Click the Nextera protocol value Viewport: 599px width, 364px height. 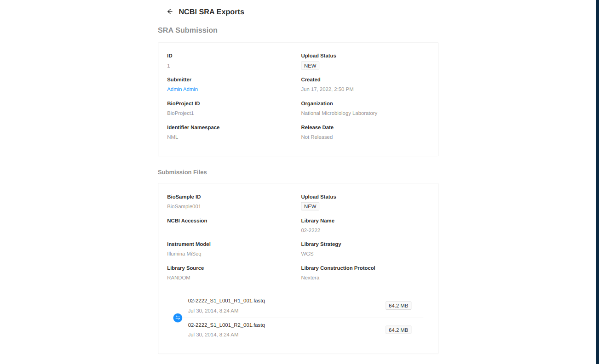[x=310, y=278]
